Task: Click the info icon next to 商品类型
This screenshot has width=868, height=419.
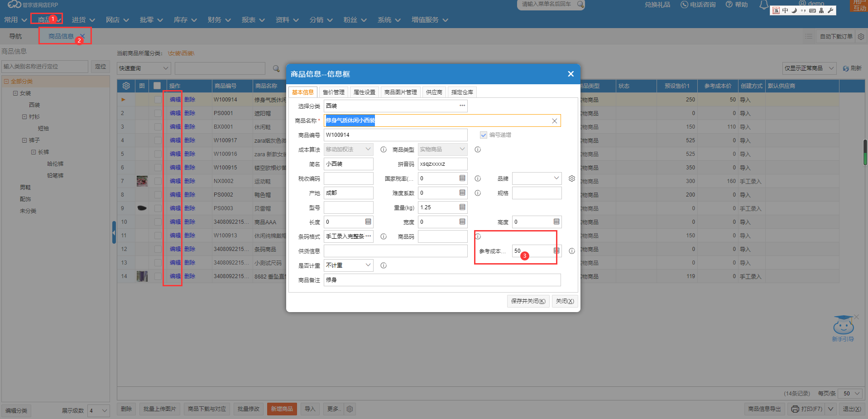Action: (x=478, y=149)
